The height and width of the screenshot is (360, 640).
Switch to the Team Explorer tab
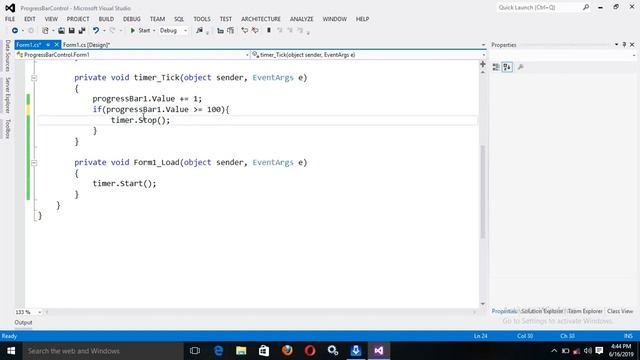tap(585, 311)
